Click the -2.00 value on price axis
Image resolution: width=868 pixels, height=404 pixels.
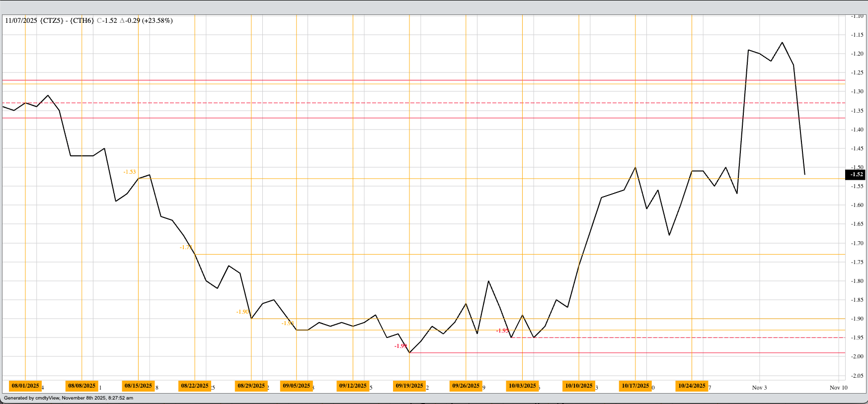coord(857,356)
